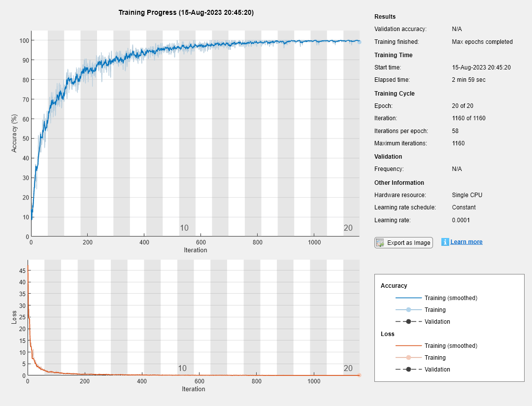Click the blue info icon beside Learn more
This screenshot has width=532, height=406.
445,242
